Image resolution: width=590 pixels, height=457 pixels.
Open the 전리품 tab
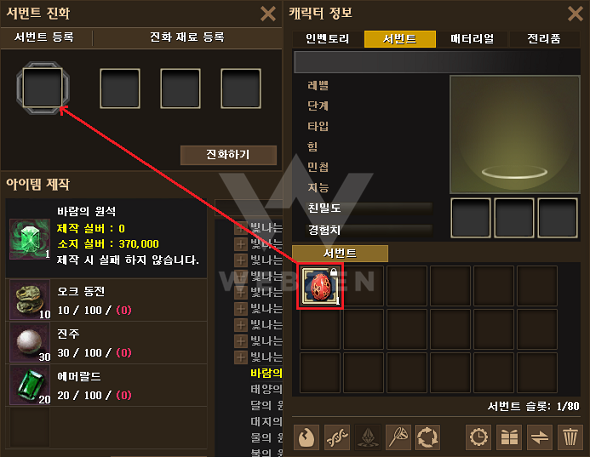coord(544,39)
